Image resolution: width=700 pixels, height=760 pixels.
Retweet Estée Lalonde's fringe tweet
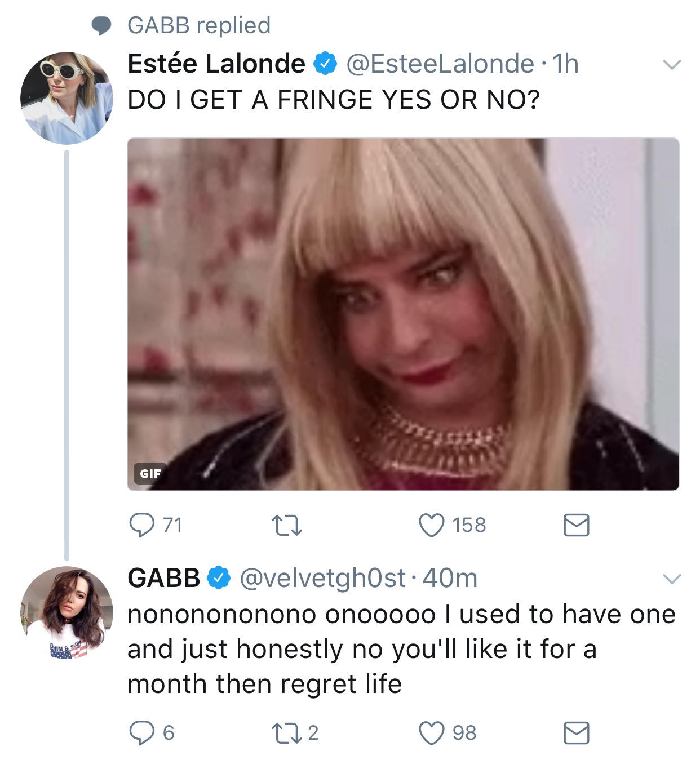pyautogui.click(x=287, y=526)
